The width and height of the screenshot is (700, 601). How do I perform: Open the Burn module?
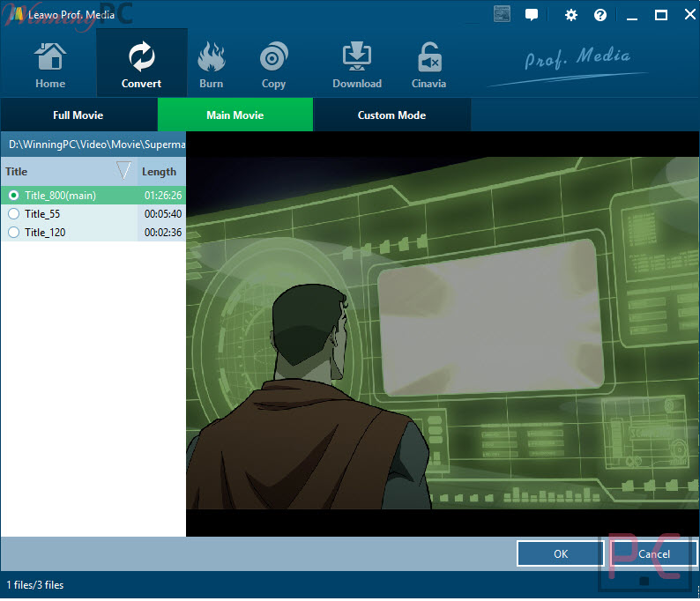click(x=212, y=65)
